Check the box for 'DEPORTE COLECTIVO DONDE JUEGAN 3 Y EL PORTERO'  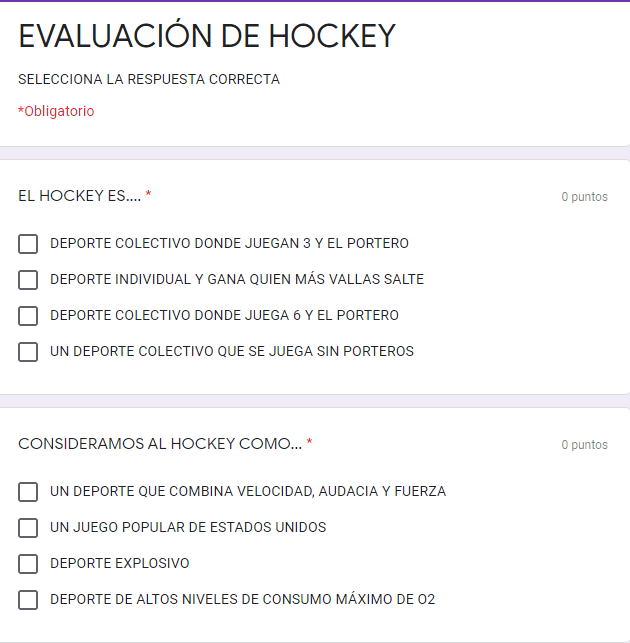(x=28, y=244)
